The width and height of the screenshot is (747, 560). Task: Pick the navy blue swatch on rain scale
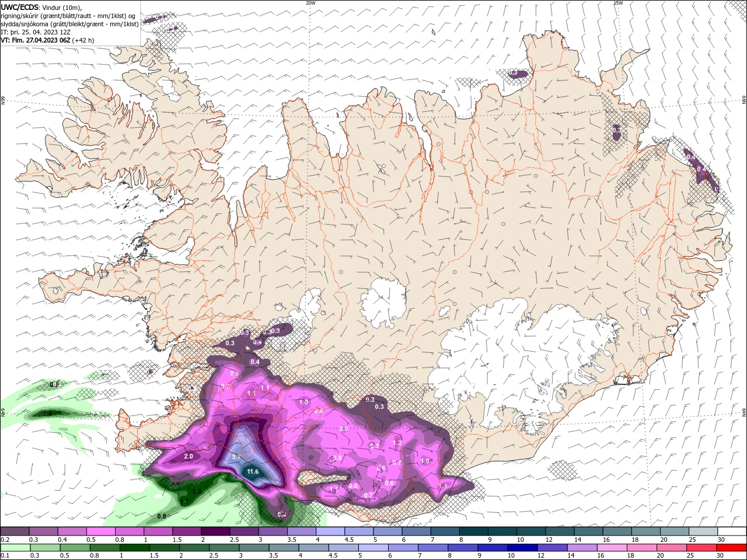point(522,548)
